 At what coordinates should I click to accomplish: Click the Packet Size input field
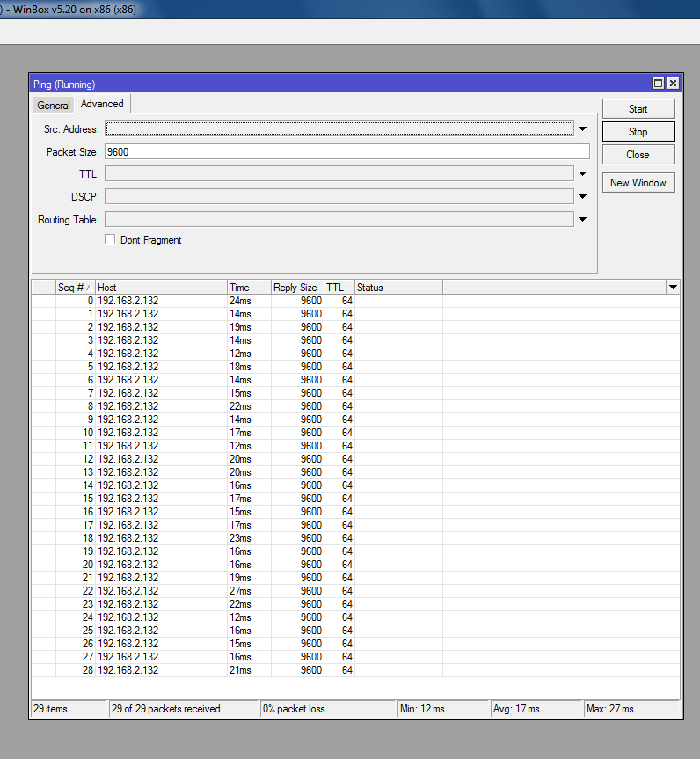point(346,152)
